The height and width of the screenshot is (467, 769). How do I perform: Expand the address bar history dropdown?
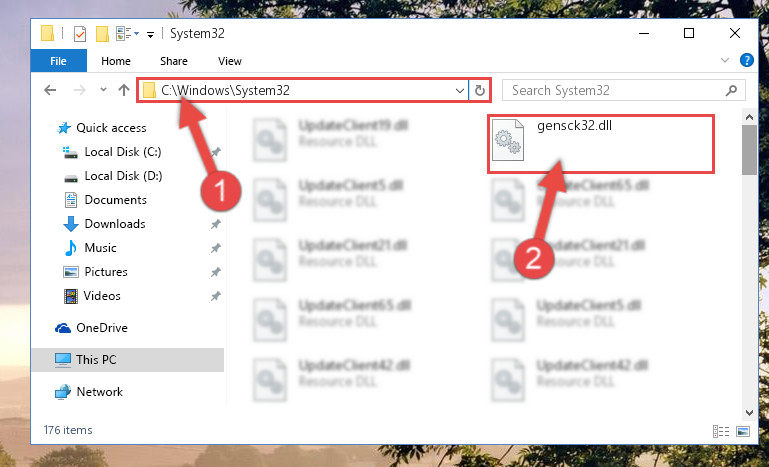460,91
